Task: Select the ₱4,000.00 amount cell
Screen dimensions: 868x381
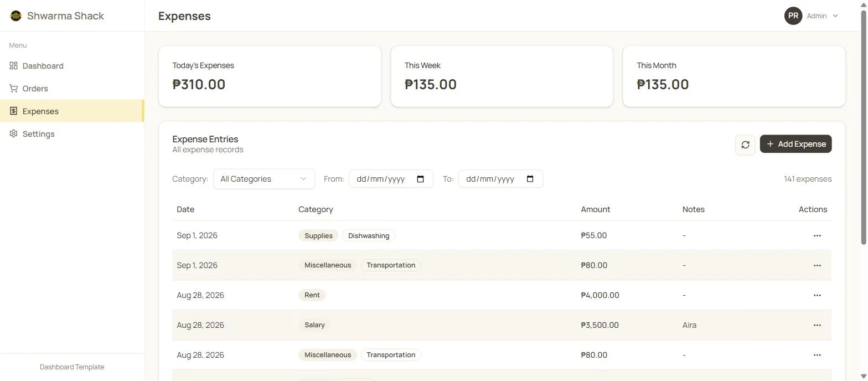Action: point(600,295)
